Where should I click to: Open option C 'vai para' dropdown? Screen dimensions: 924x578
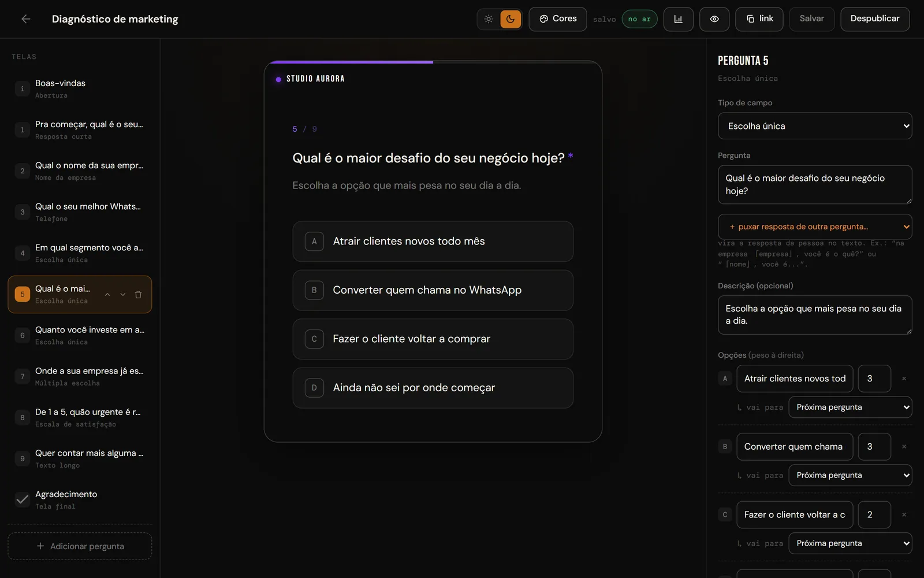point(850,543)
